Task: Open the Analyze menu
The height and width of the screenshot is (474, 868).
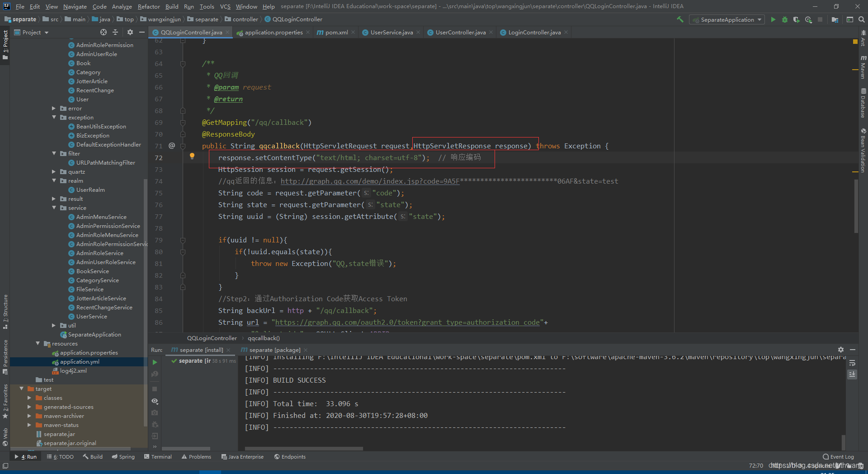Action: [x=122, y=6]
